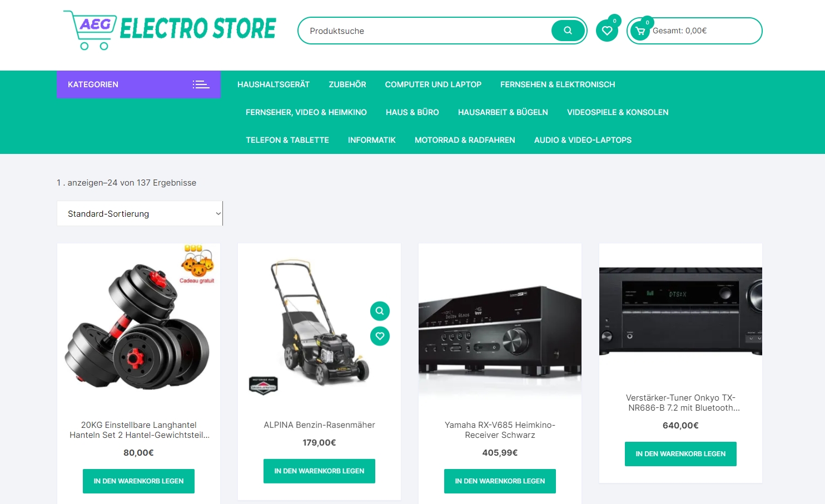Add Onkyo TX-NR686-B amplifier to cart
Viewport: 825px width, 504px height.
(680, 454)
